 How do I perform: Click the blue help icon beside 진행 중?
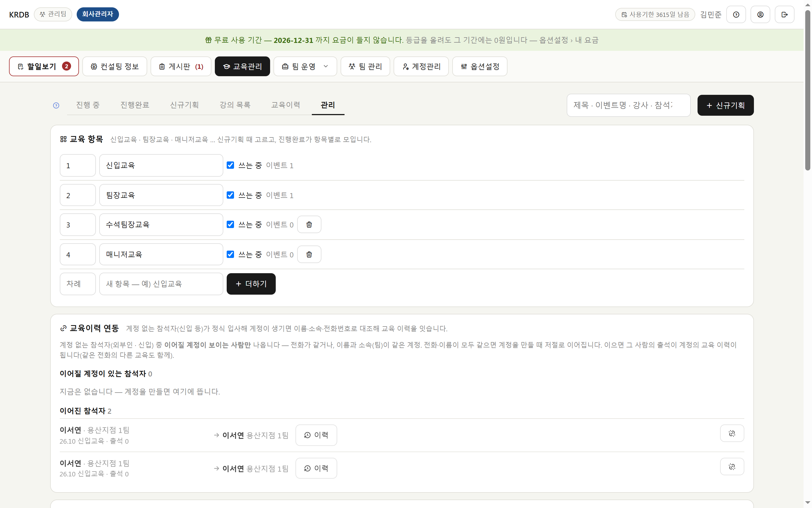point(56,106)
